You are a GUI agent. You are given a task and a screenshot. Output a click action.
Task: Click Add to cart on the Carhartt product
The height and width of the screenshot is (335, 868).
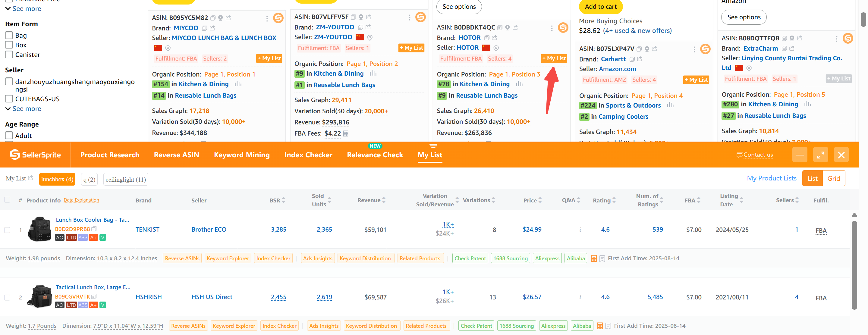[601, 7]
